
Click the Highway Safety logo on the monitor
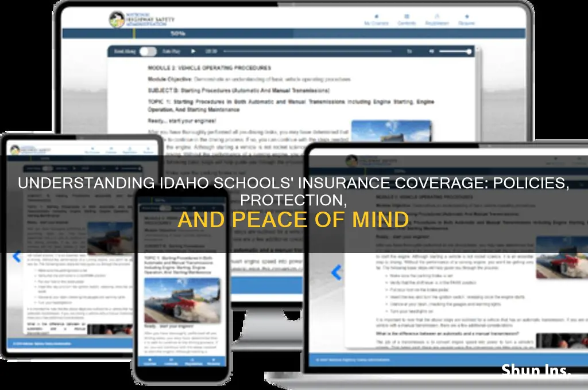[142, 19]
